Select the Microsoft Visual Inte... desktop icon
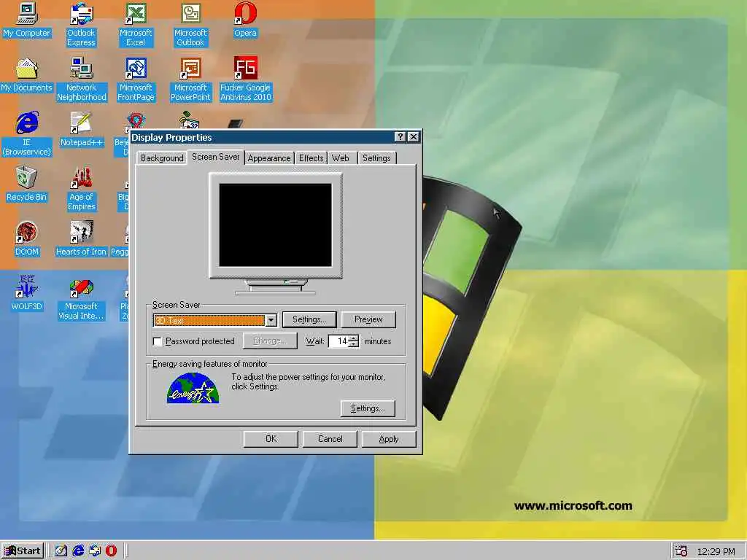This screenshot has width=747, height=560. tap(81, 298)
